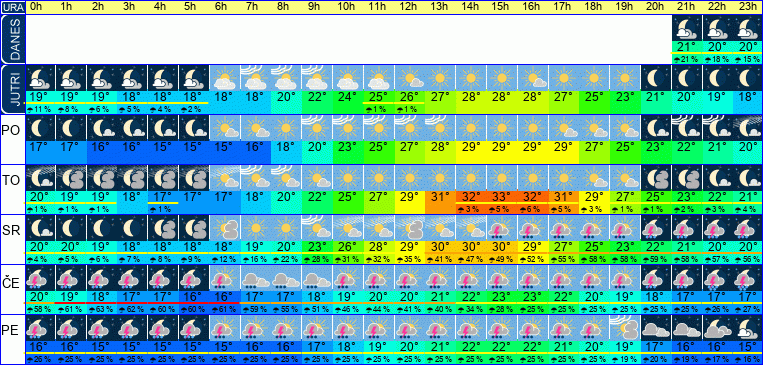Click the ČE 13h thunderstorm icon

(x=440, y=278)
